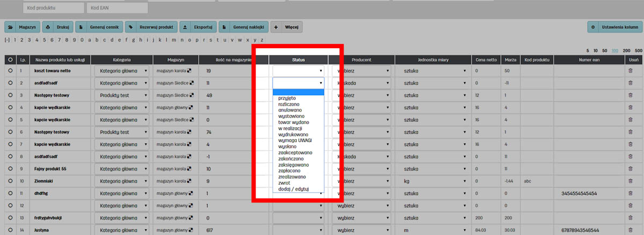Filter products by the letter 'k'
Viewport: 644px width, 235px height.
tap(160, 40)
